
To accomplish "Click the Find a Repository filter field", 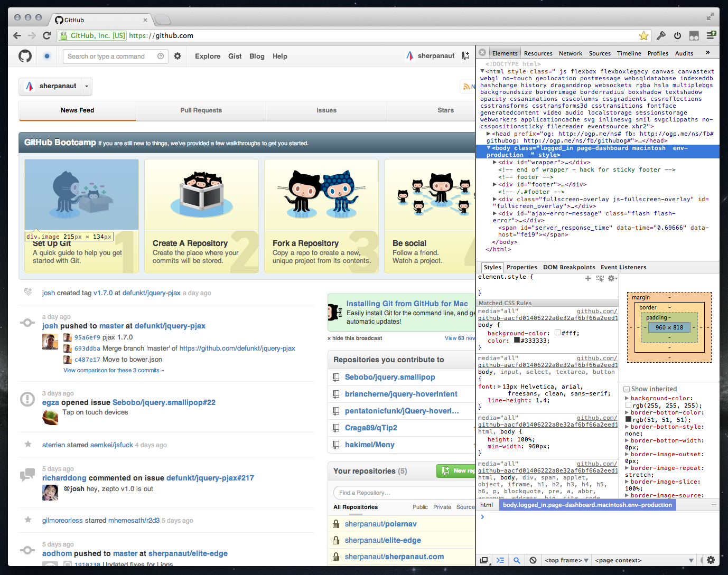I will (x=404, y=493).
